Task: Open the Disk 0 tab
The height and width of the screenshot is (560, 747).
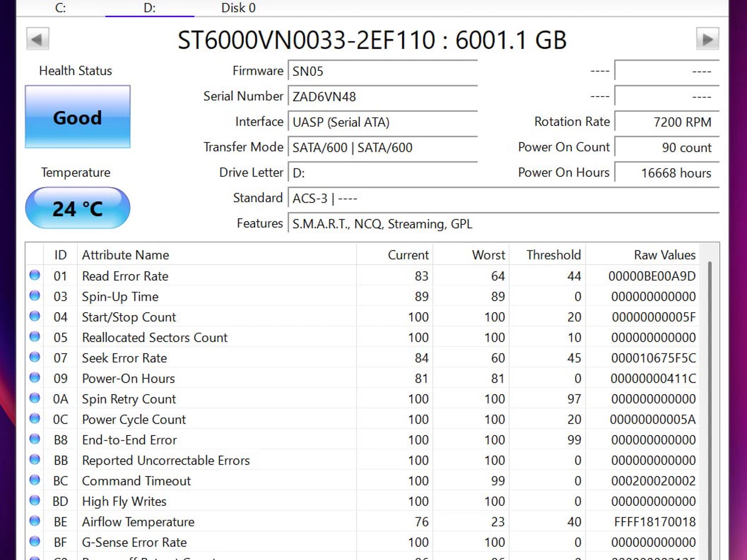Action: click(x=238, y=8)
